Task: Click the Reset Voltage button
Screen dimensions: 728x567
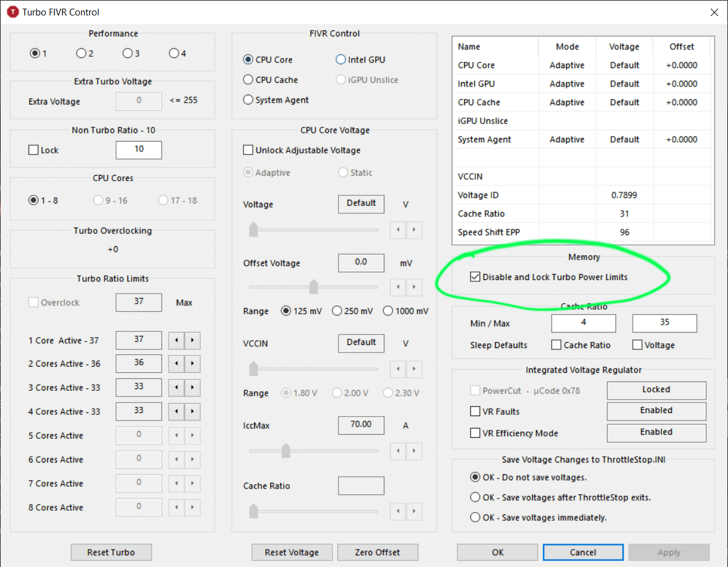Action: coord(292,552)
